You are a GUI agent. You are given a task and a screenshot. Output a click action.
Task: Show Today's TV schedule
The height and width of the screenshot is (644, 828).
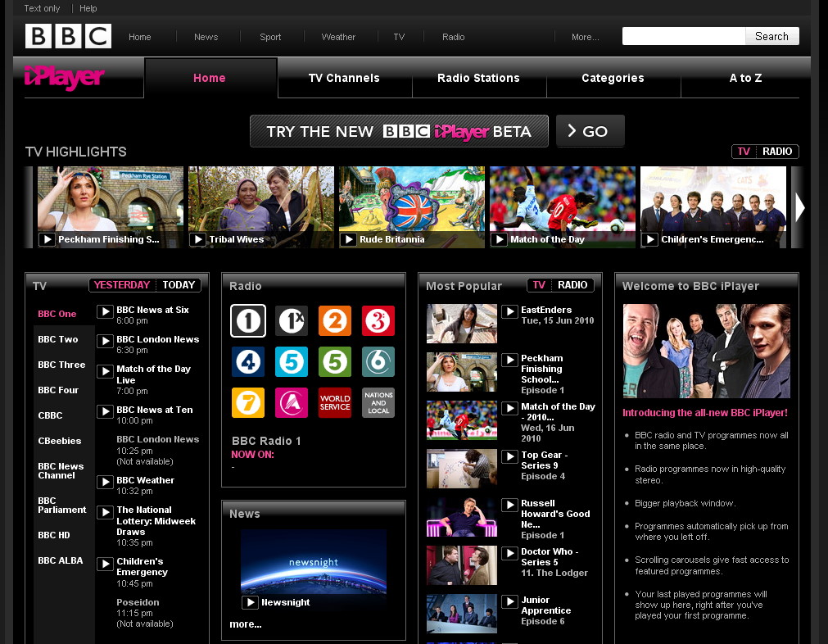click(x=179, y=285)
